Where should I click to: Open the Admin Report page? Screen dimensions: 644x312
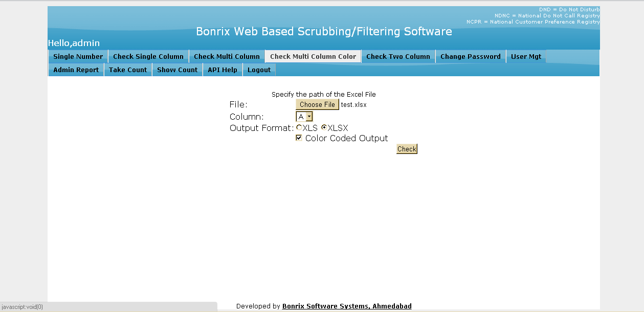(x=76, y=70)
